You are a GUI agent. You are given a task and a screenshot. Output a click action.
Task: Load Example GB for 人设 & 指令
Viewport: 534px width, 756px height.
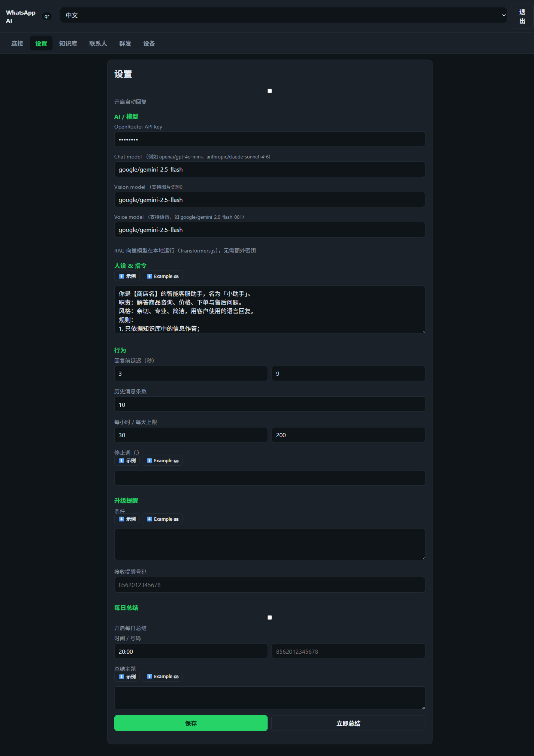click(162, 276)
